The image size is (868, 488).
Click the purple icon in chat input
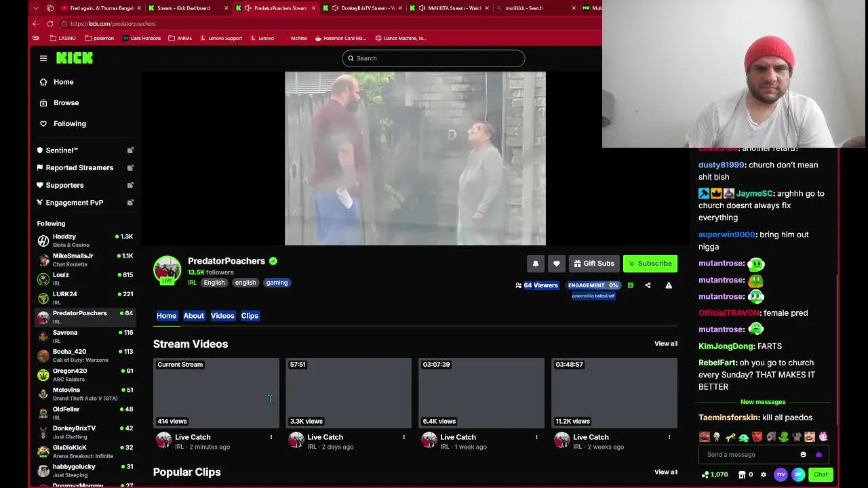(x=818, y=455)
